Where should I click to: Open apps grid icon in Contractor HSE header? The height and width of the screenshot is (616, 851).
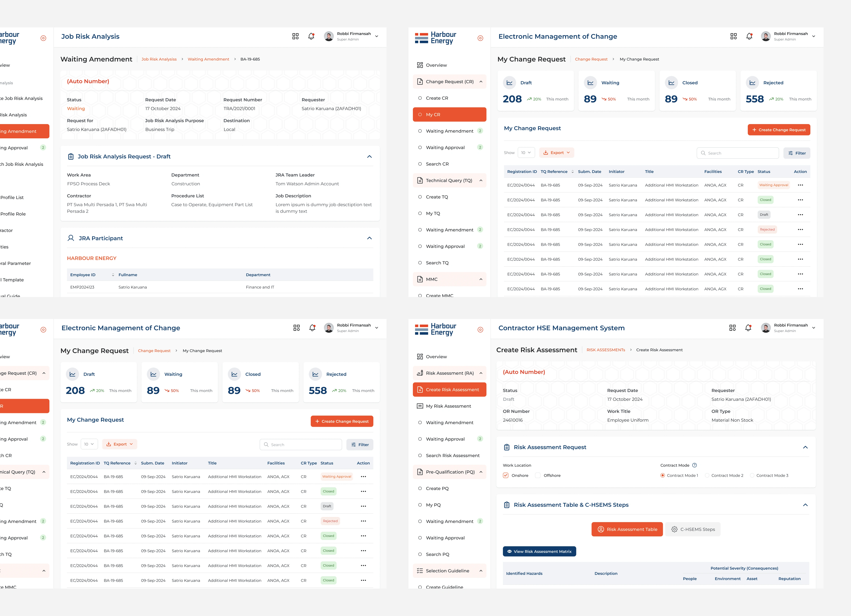732,328
